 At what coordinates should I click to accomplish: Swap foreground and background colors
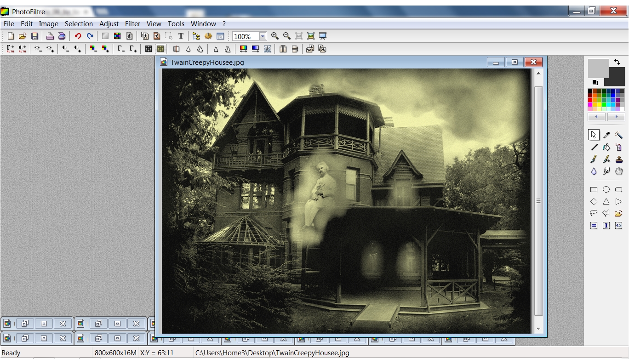click(x=617, y=62)
